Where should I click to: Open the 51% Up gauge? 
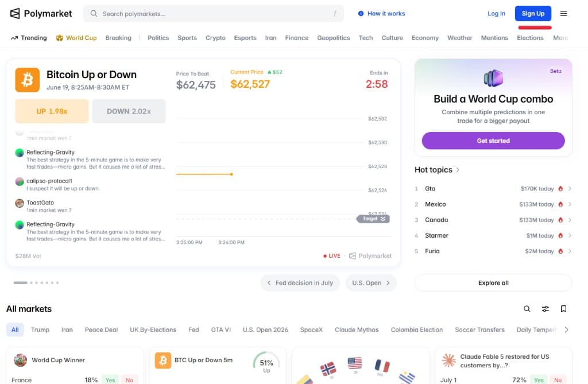click(266, 363)
